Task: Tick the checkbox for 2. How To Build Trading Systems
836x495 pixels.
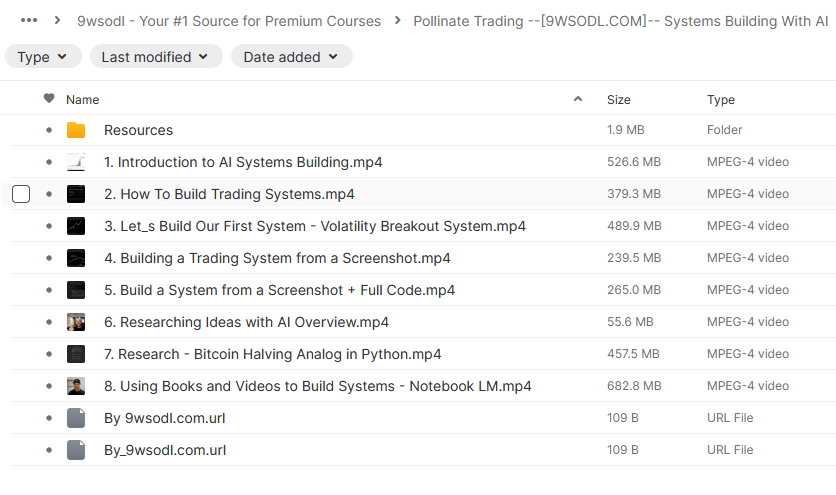Action: 21,194
